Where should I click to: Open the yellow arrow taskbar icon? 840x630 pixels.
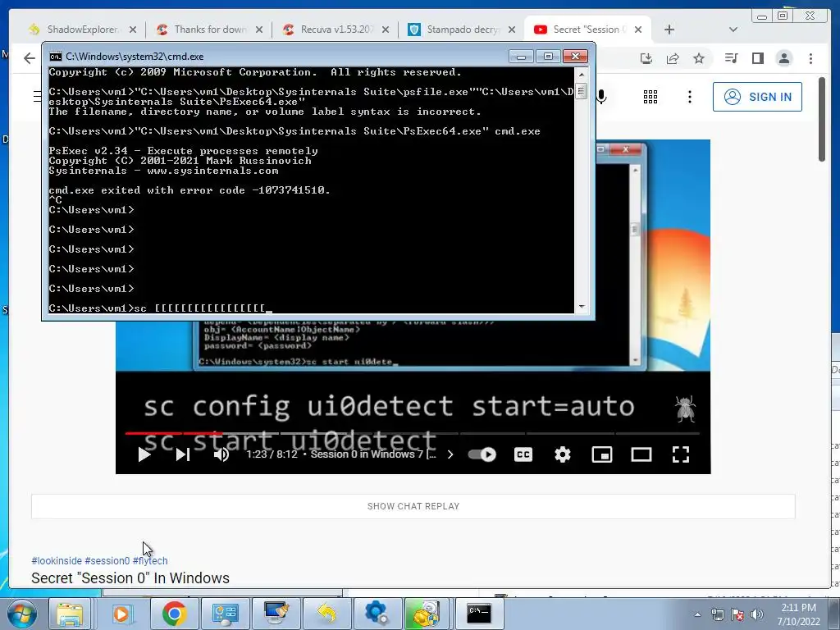[x=326, y=614]
